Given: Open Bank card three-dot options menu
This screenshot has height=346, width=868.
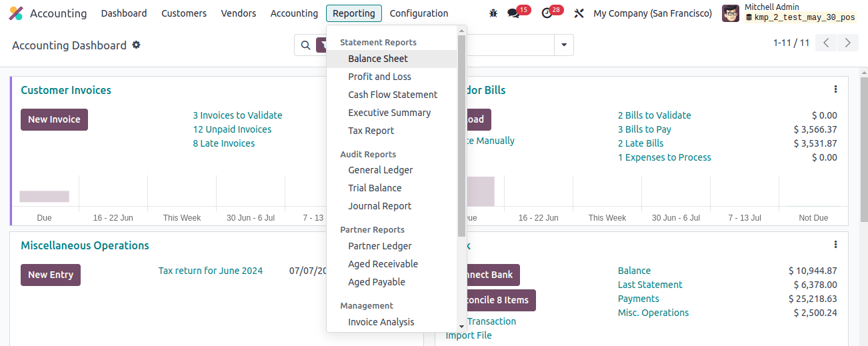Looking at the screenshot, I should click(x=835, y=245).
